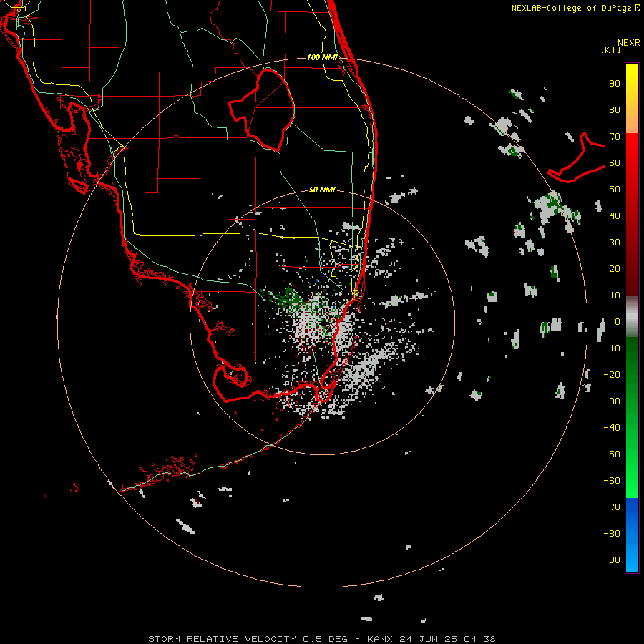
Task: Click the -90 knot scale label
Action: [x=612, y=560]
